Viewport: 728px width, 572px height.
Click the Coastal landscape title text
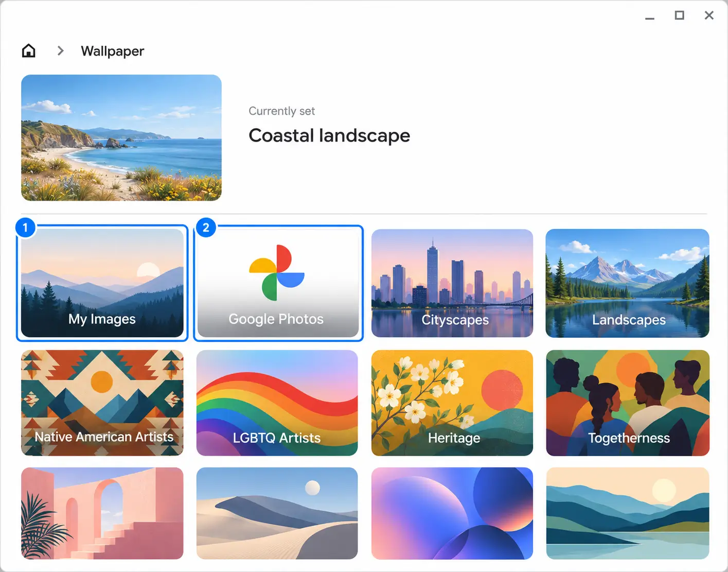point(329,135)
